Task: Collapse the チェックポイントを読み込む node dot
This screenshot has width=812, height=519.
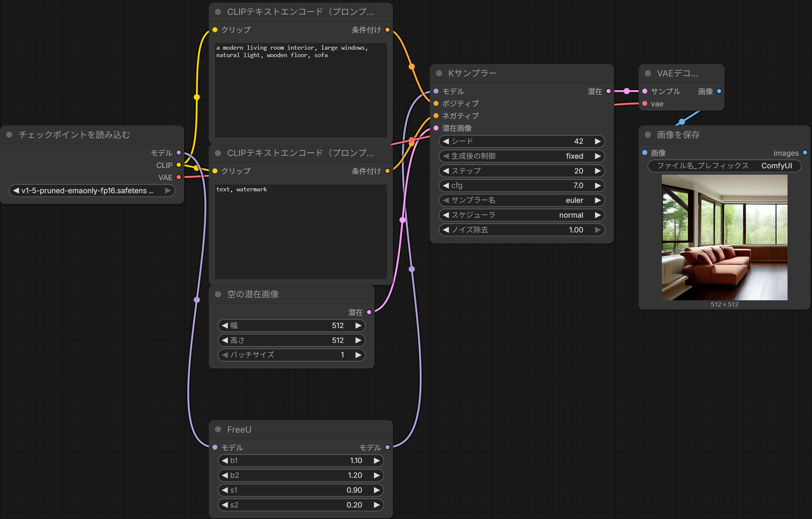Action: click(x=9, y=134)
